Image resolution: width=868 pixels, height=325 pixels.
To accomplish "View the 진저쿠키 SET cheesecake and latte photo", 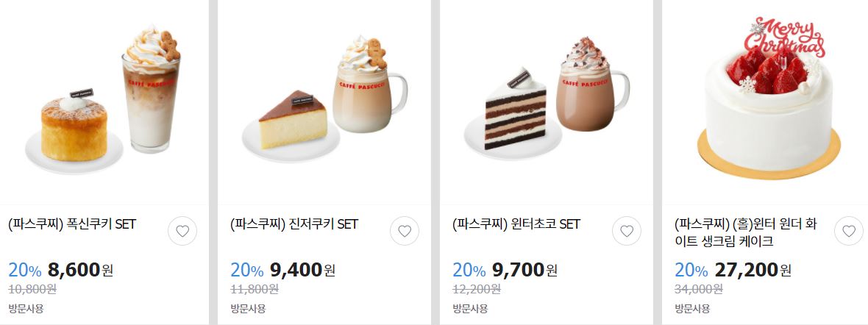I will tap(324, 101).
